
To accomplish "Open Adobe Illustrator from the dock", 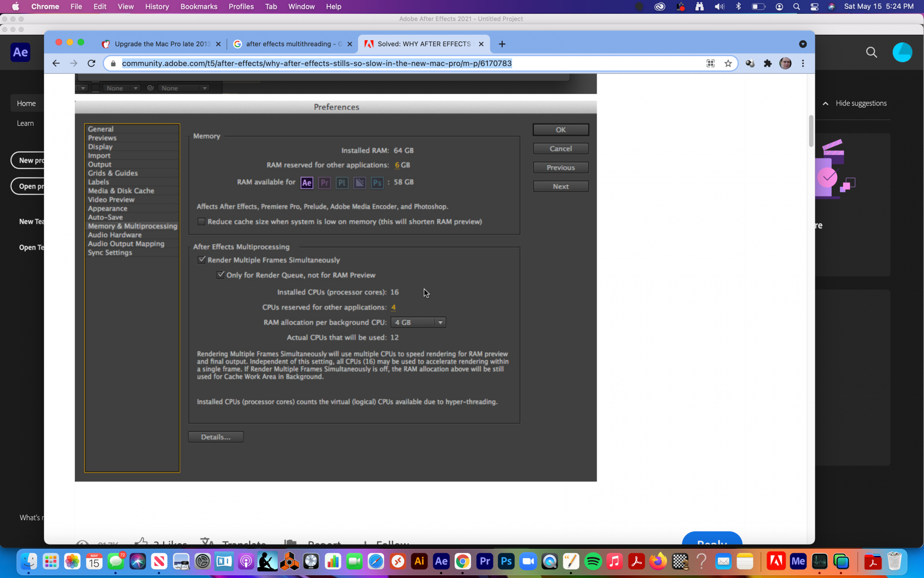I will click(x=419, y=562).
